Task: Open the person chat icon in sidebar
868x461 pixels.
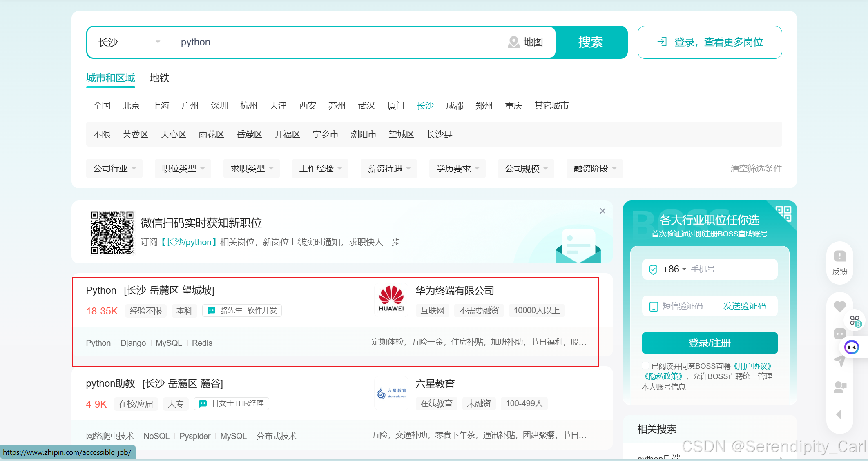Action: [839, 387]
